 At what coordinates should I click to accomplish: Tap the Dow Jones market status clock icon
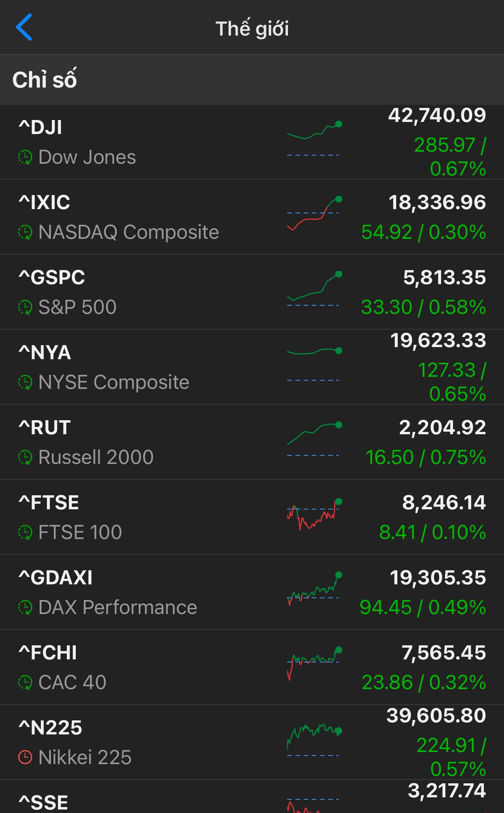coord(25,158)
